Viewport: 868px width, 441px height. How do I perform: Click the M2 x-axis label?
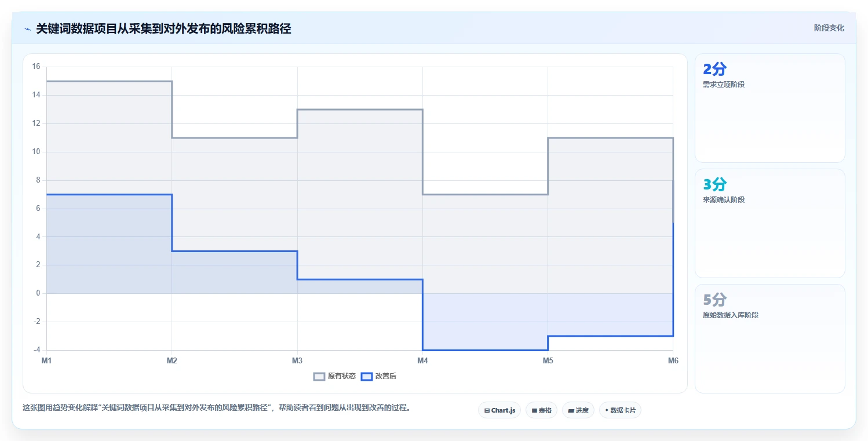point(172,361)
